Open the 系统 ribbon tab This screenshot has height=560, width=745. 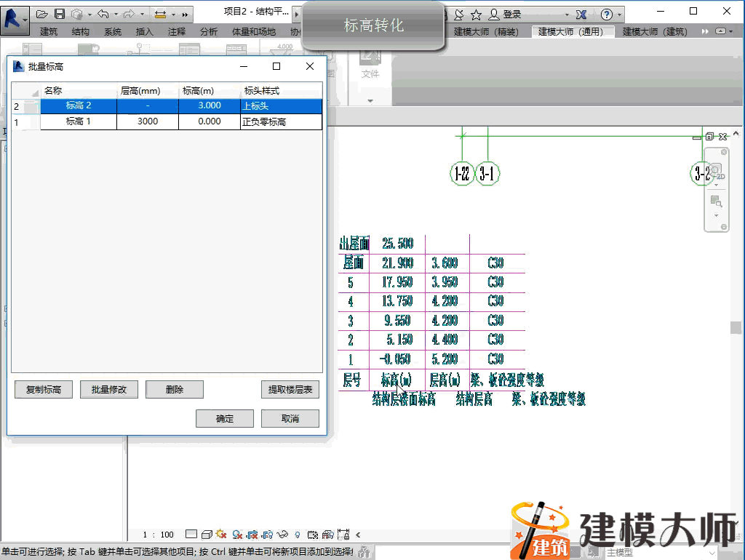[113, 32]
